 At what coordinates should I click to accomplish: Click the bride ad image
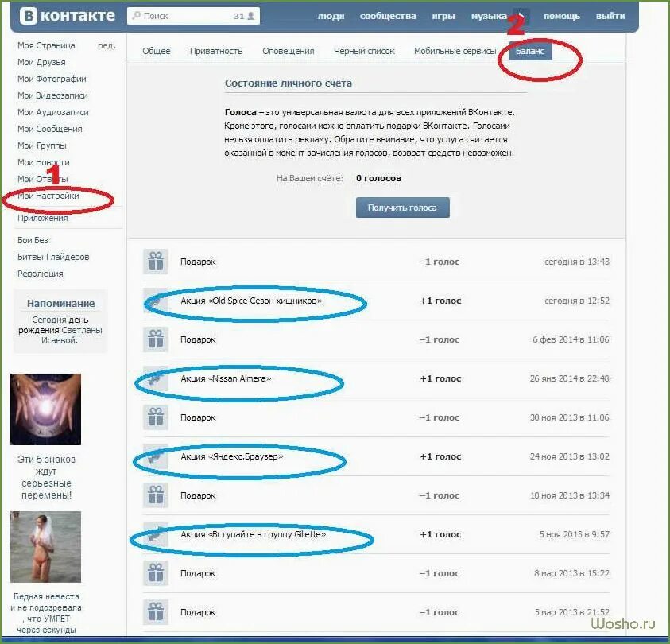(46, 547)
